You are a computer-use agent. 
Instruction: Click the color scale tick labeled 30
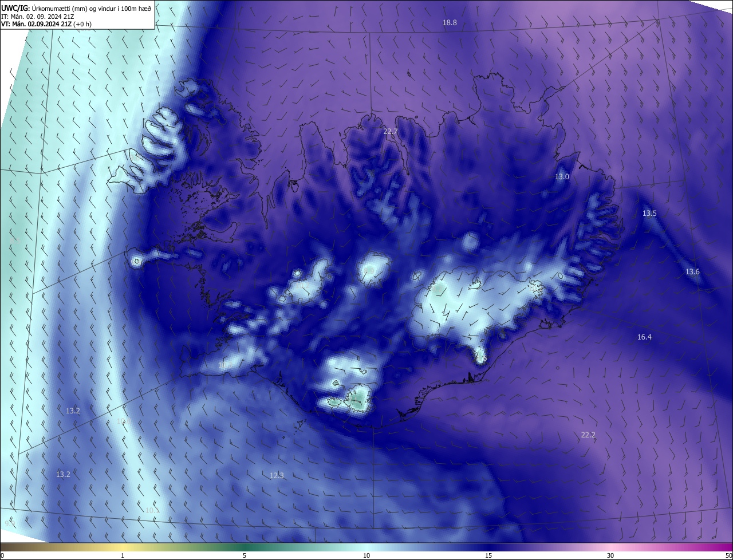pos(610,555)
